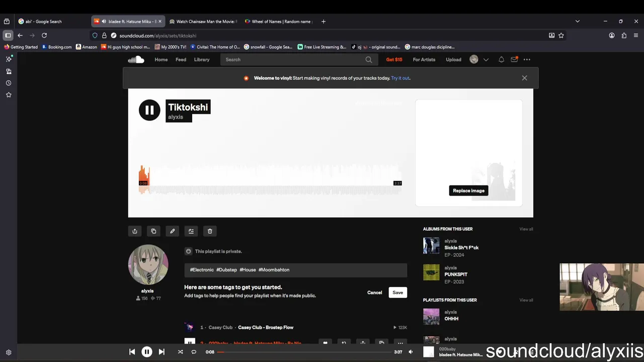This screenshot has height=362, width=644.
Task: Open the Booking.com bookmark
Action: (57, 47)
